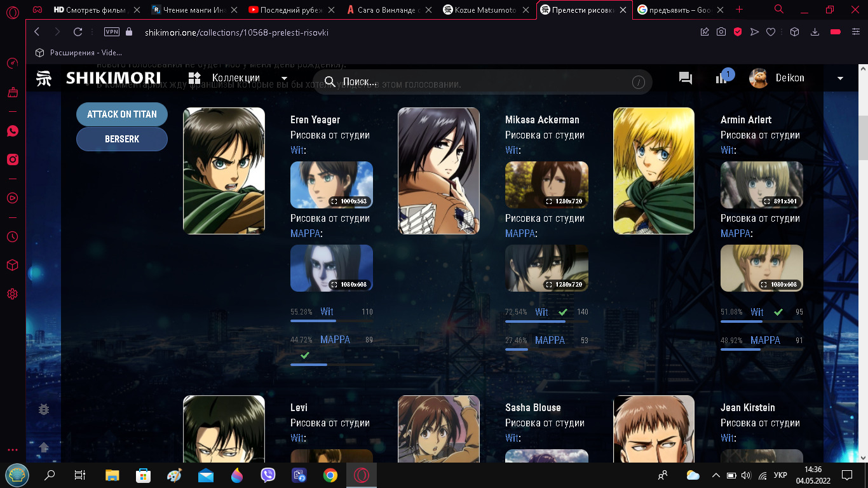Screen dimensions: 868x488
Task: Vote for MAPPA in Armin Arlert poll
Action: tap(765, 341)
